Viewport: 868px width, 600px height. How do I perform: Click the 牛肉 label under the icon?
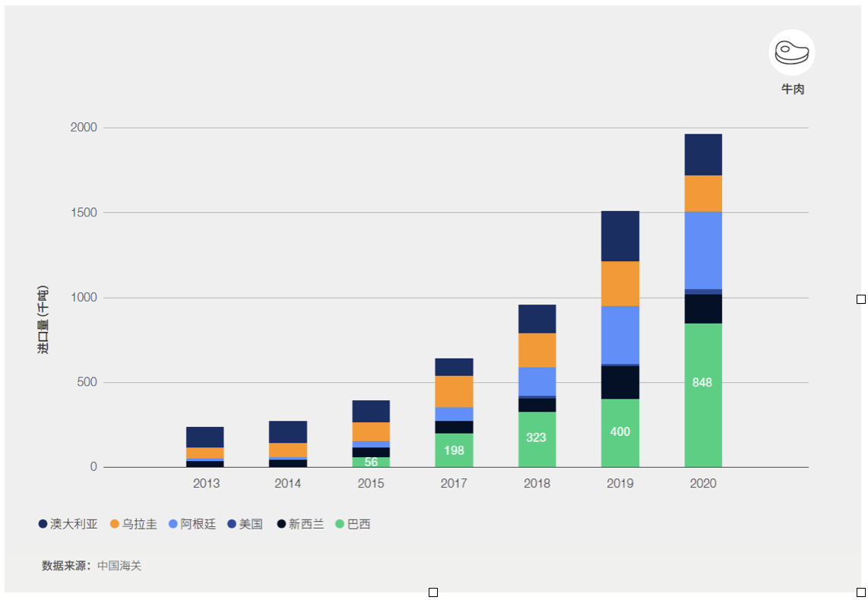pos(793,89)
